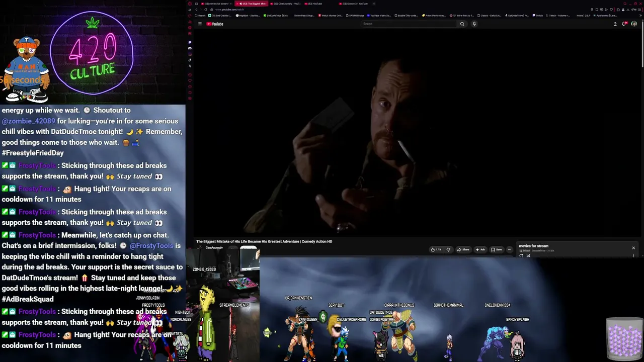Open the X (Twitter) sidebar icon
The image size is (644, 362).
pyautogui.click(x=190, y=66)
